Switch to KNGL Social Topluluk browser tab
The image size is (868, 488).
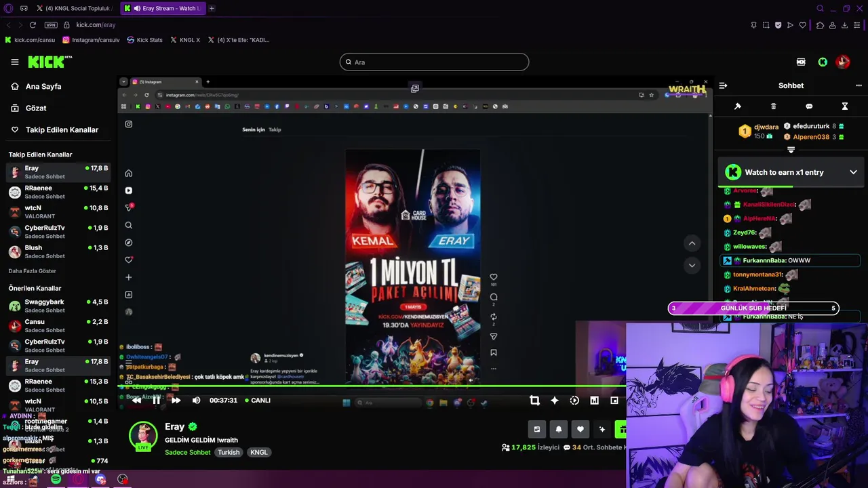tap(73, 8)
